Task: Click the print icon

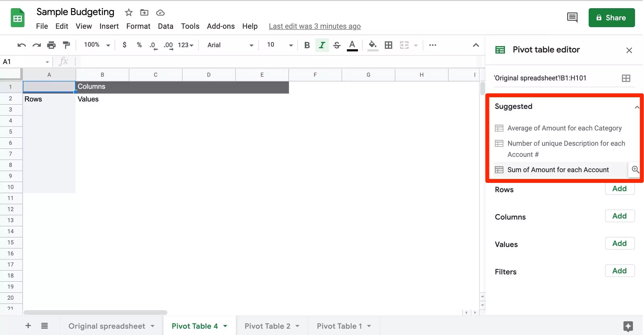Action: (51, 45)
